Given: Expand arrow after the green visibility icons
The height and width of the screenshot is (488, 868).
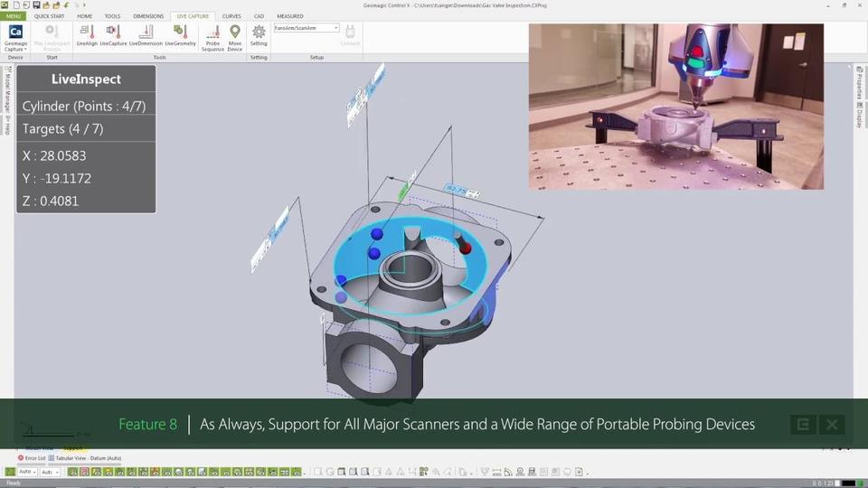Looking at the screenshot, I should 306,473.
